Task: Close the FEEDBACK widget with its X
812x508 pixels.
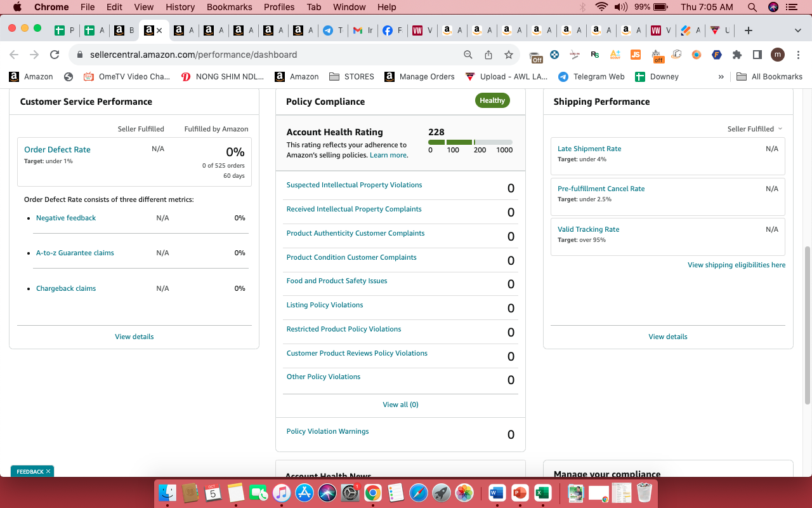Action: [48, 472]
